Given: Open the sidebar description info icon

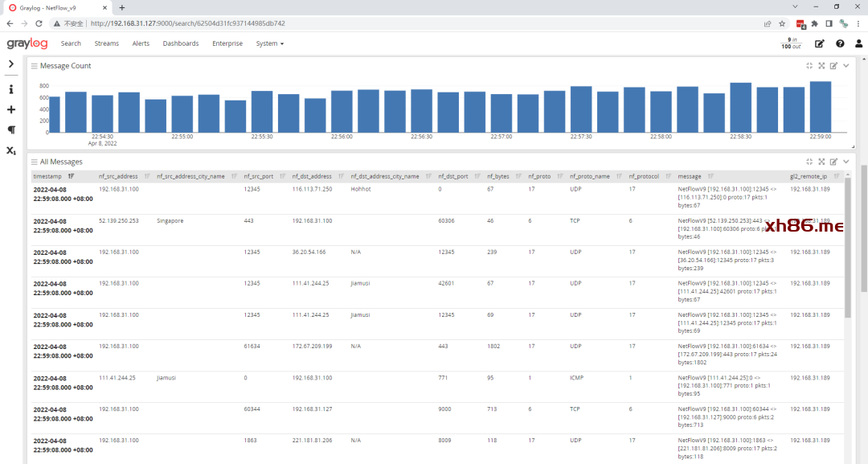Looking at the screenshot, I should 11,89.
